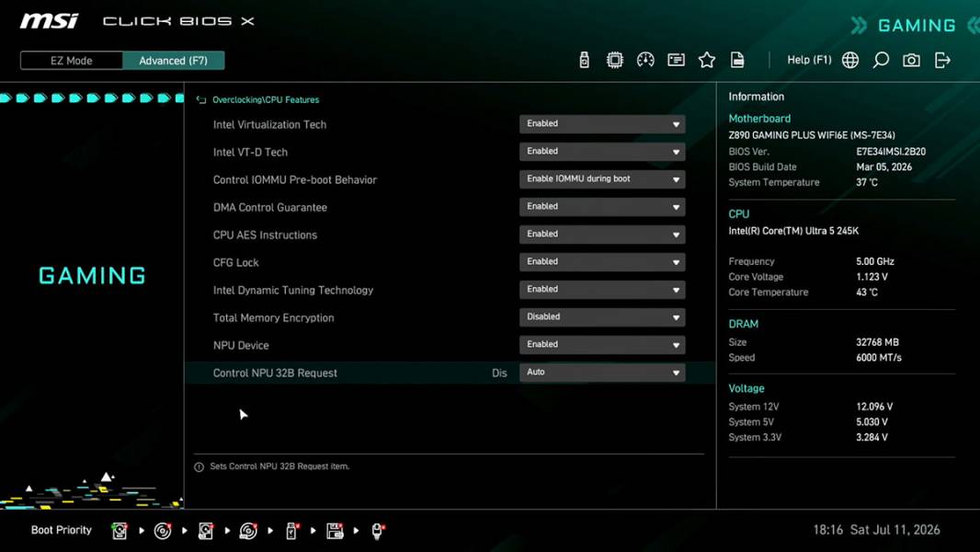This screenshot has height=552, width=980.
Task: Click the exit door-arrow icon
Action: 942,60
